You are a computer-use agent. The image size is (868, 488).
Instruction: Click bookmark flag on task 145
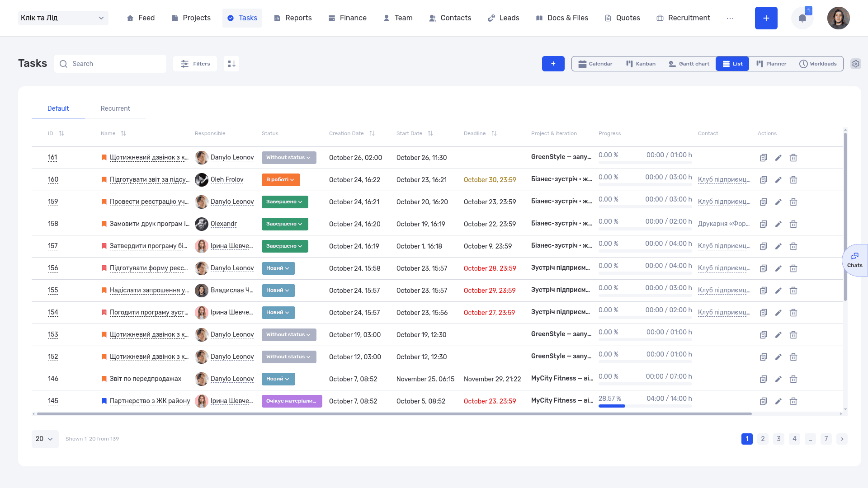104,401
